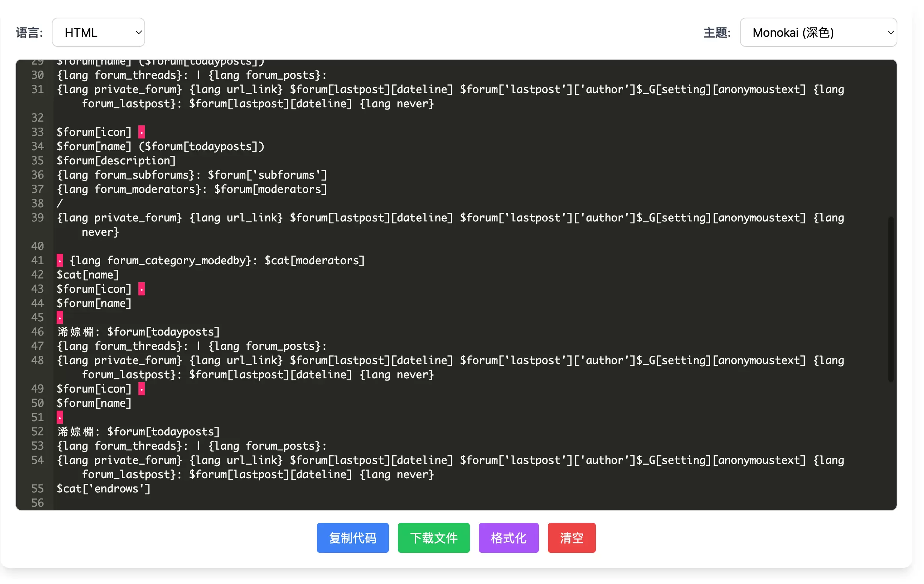Click $forum[moderators] on line 37

pos(270,189)
